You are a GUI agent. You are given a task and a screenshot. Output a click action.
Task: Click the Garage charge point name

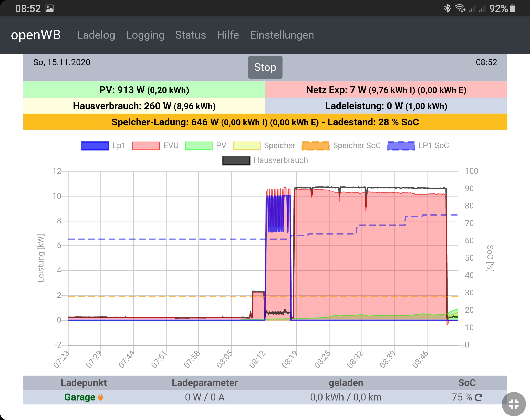point(80,397)
